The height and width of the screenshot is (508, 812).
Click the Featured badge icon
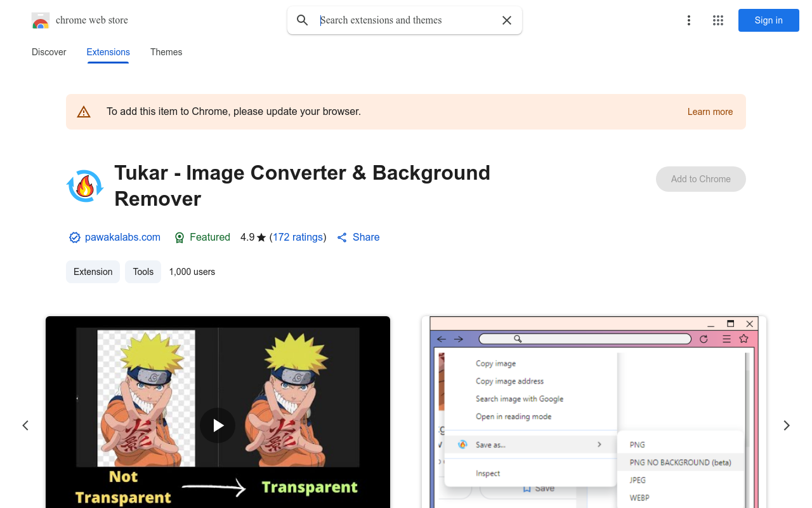point(180,237)
